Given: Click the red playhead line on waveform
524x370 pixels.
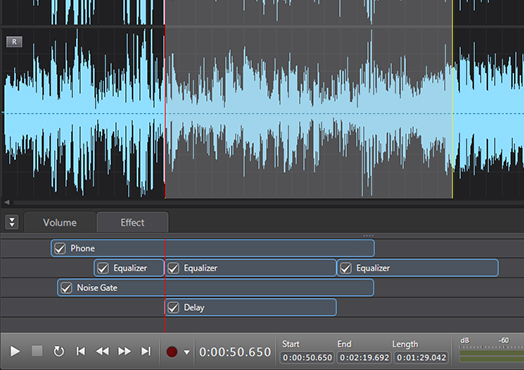Looking at the screenshot, I should coord(165,100).
